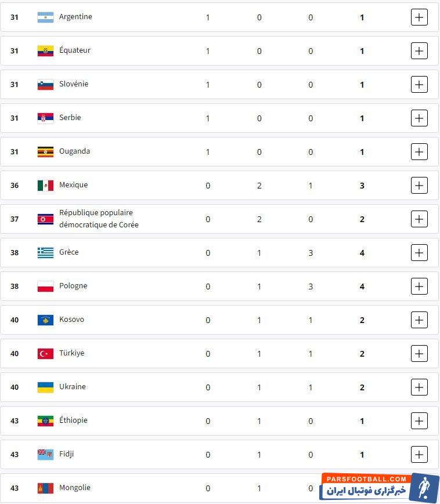Click the Argentine flag icon
440x504 pixels.
[x=45, y=17]
